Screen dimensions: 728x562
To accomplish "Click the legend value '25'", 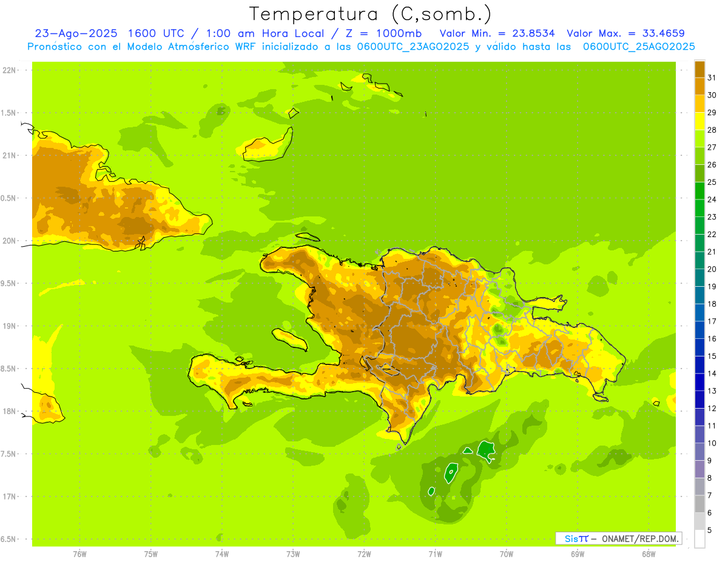I will [x=712, y=182].
